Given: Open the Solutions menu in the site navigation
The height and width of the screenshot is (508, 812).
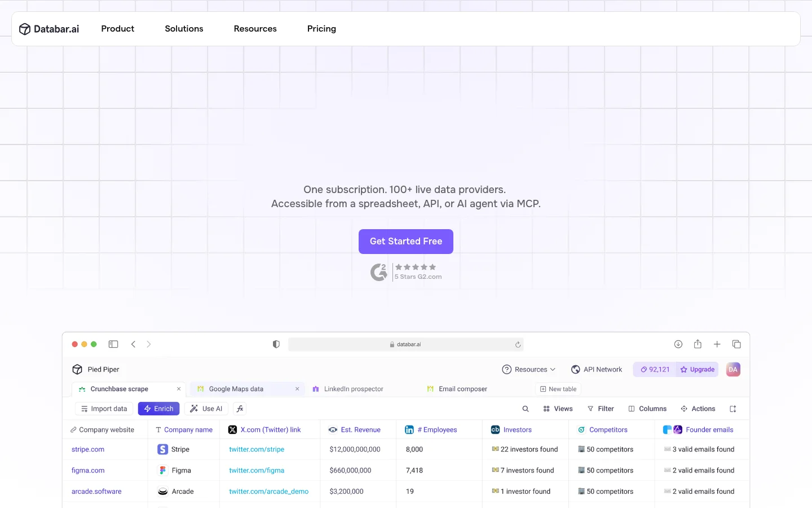Looking at the screenshot, I should point(184,29).
